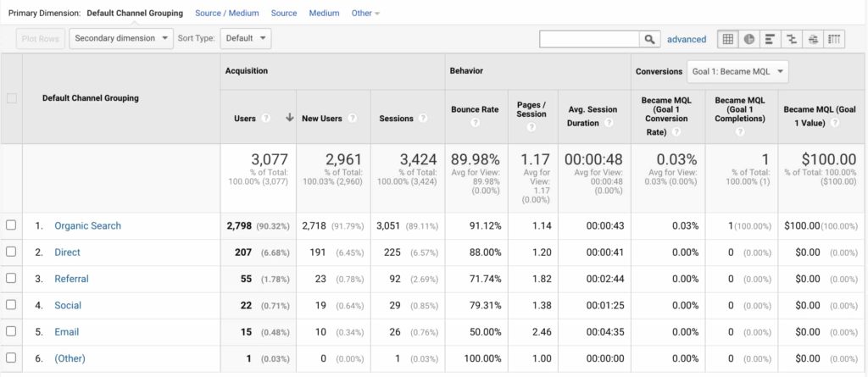Open the Goal 1: Became MQL dropdown
This screenshot has height=377, width=868.
click(x=737, y=71)
